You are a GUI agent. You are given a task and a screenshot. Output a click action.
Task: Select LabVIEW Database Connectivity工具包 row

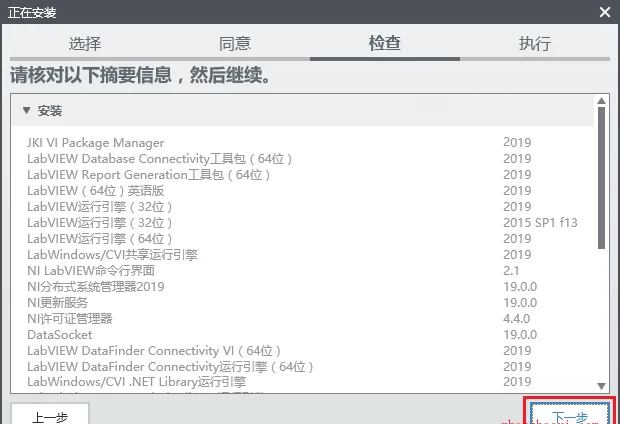[x=302, y=159]
